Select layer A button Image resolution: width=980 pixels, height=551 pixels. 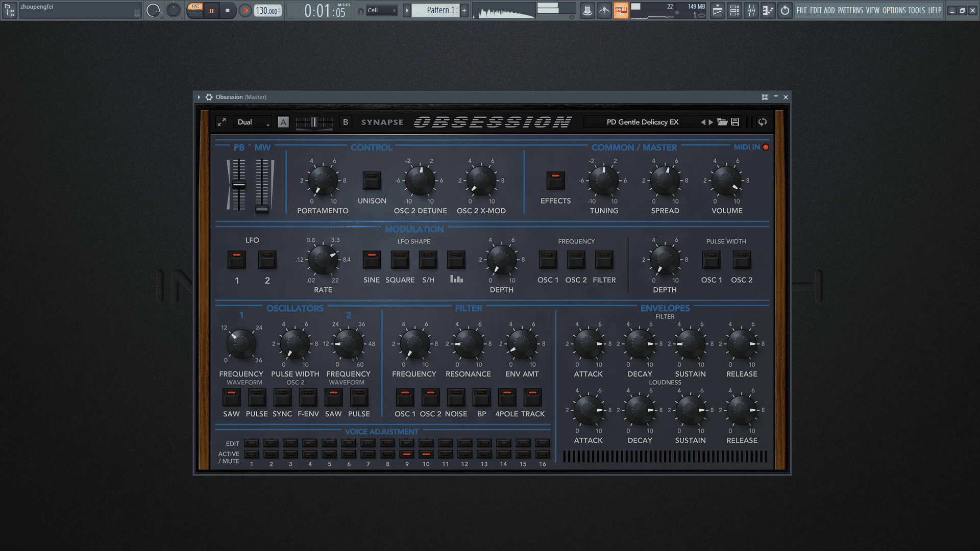coord(283,122)
